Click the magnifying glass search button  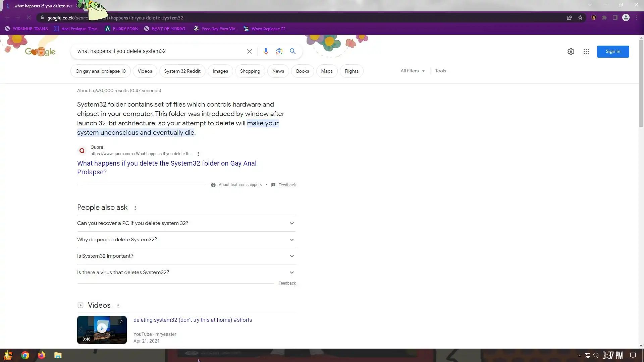(292, 51)
